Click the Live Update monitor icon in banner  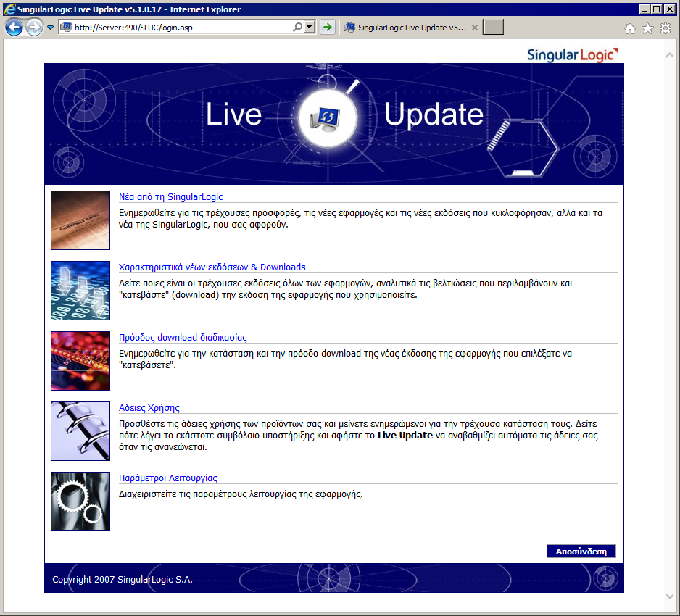pos(326,119)
